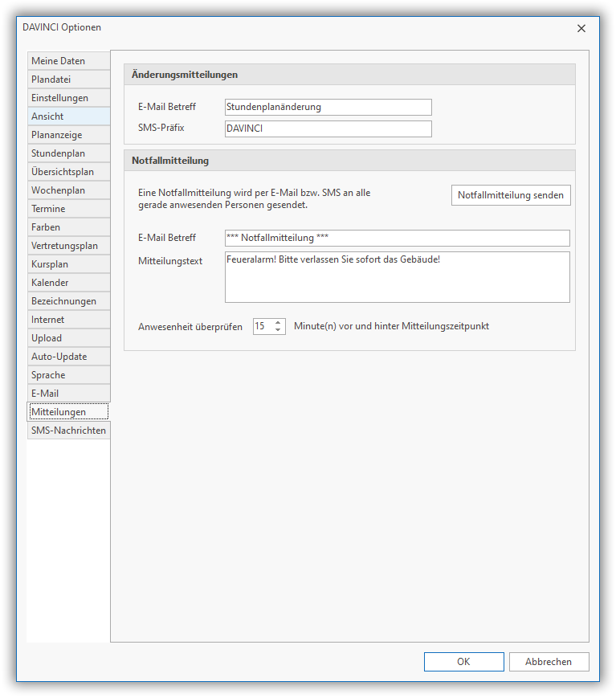616x698 pixels.
Task: Confirm the options with OK
Action: (x=463, y=662)
